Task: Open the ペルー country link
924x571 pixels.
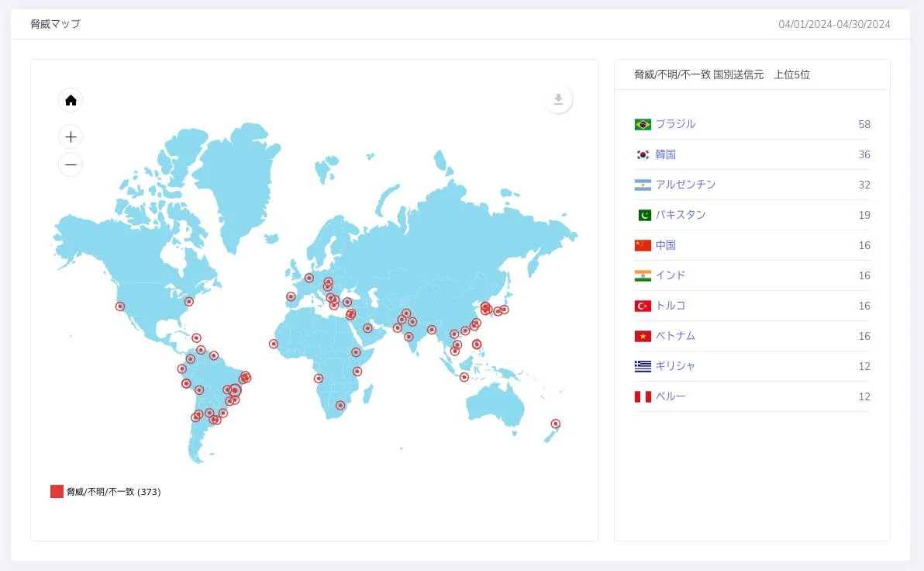Action: pos(671,396)
